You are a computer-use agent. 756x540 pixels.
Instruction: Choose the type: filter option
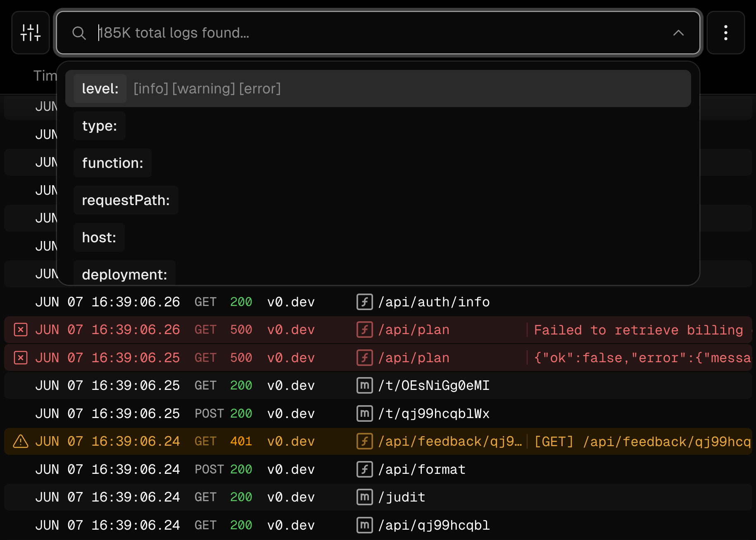tap(99, 126)
